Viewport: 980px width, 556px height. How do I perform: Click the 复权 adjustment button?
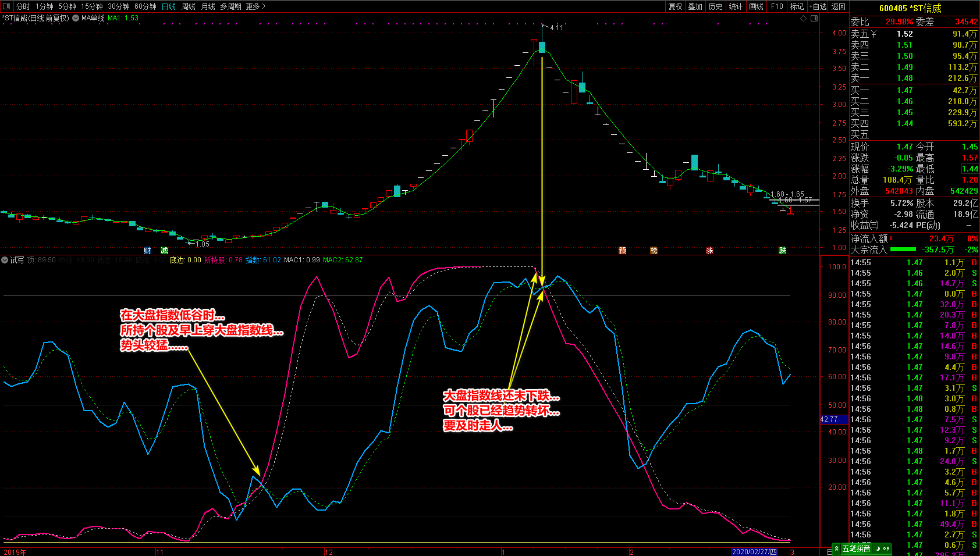675,6
